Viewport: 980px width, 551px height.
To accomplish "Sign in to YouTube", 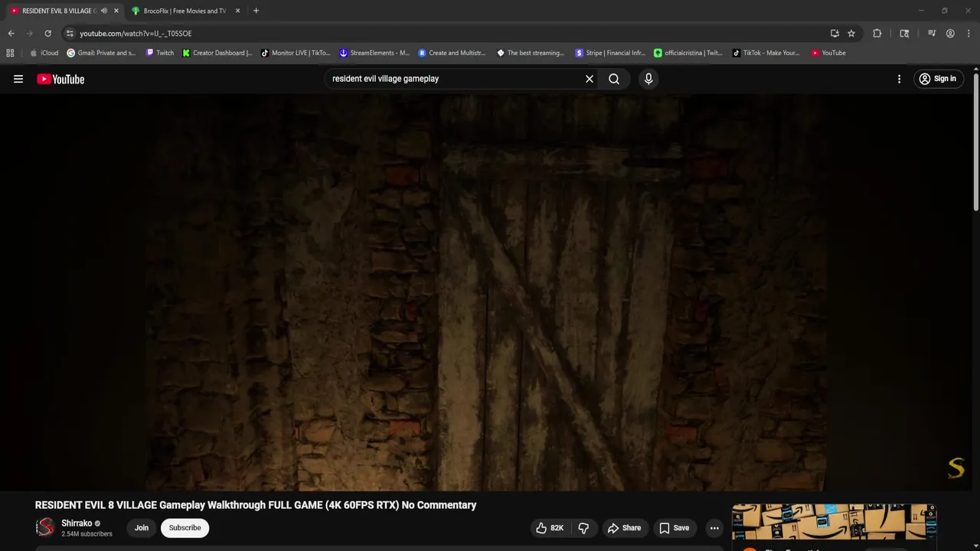I will pos(938,79).
